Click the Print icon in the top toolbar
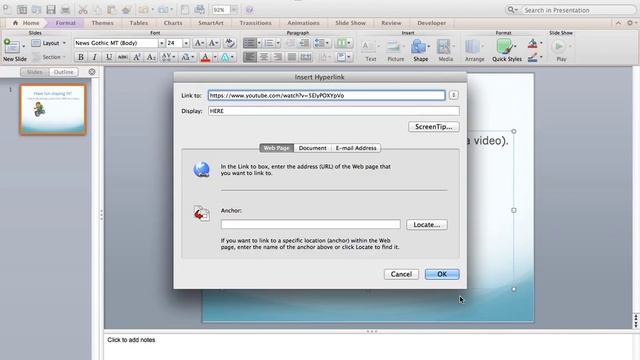The height and width of the screenshot is (360, 640). point(65,10)
